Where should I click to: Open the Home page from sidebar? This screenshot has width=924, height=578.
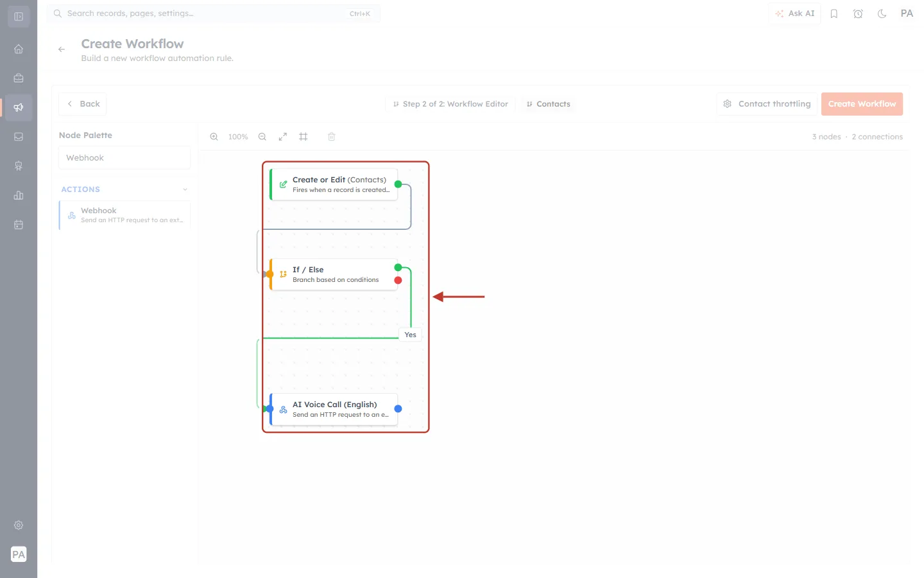(19, 49)
